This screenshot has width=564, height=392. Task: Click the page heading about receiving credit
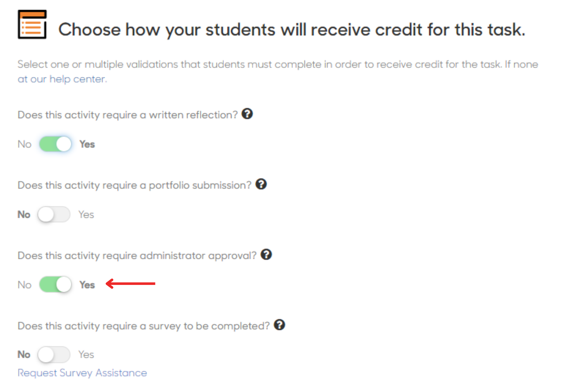click(x=292, y=30)
